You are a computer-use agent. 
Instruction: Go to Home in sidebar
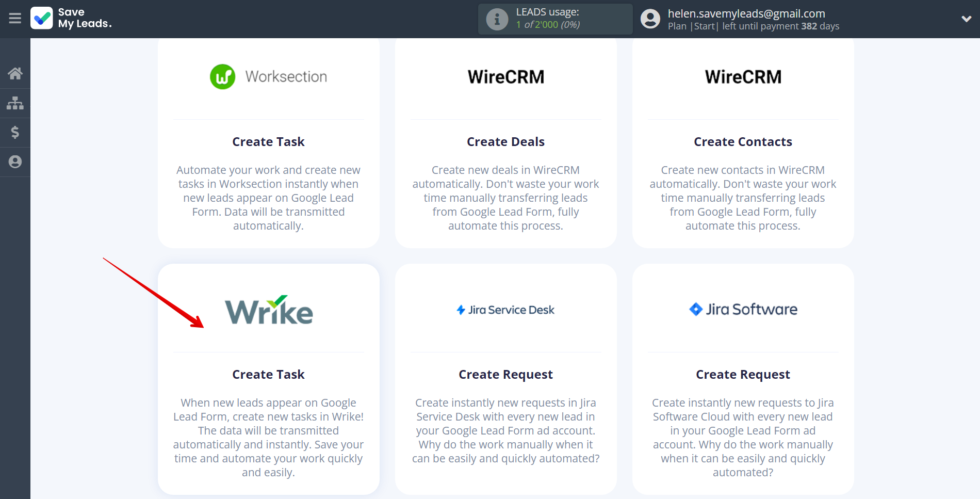[x=15, y=73]
